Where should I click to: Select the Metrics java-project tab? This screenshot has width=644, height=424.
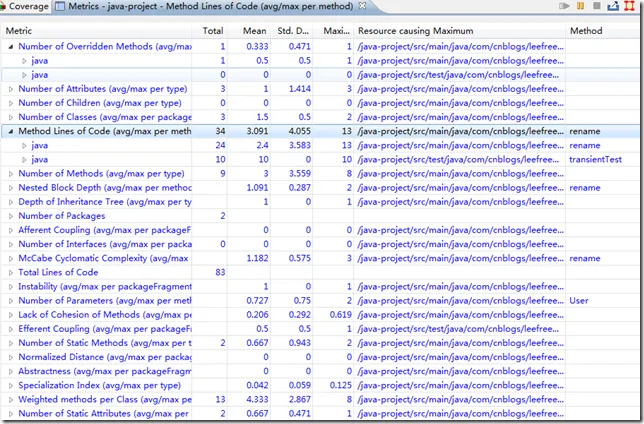[210, 6]
